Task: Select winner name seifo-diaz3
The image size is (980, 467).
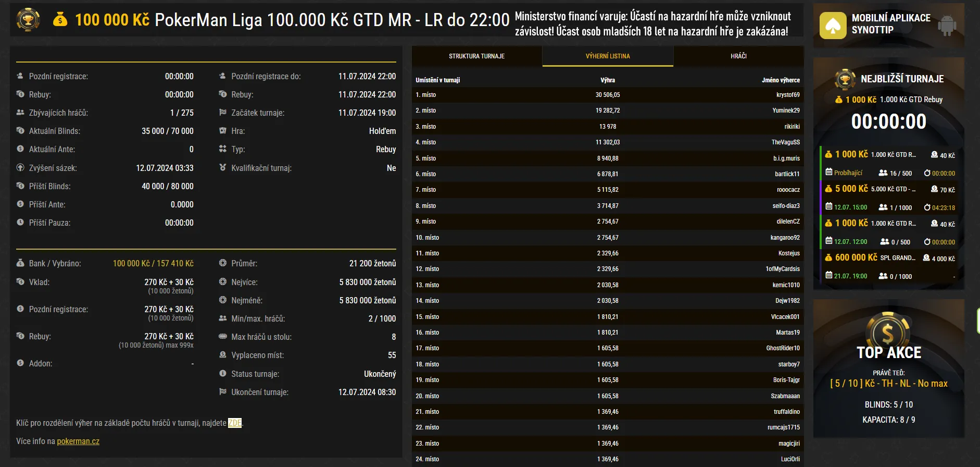Action: coord(786,206)
